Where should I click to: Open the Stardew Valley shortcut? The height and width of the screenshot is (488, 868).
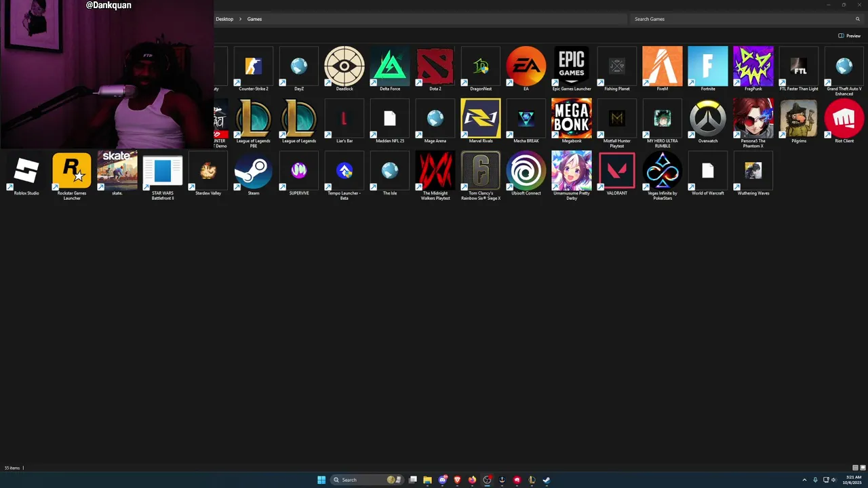click(x=208, y=173)
